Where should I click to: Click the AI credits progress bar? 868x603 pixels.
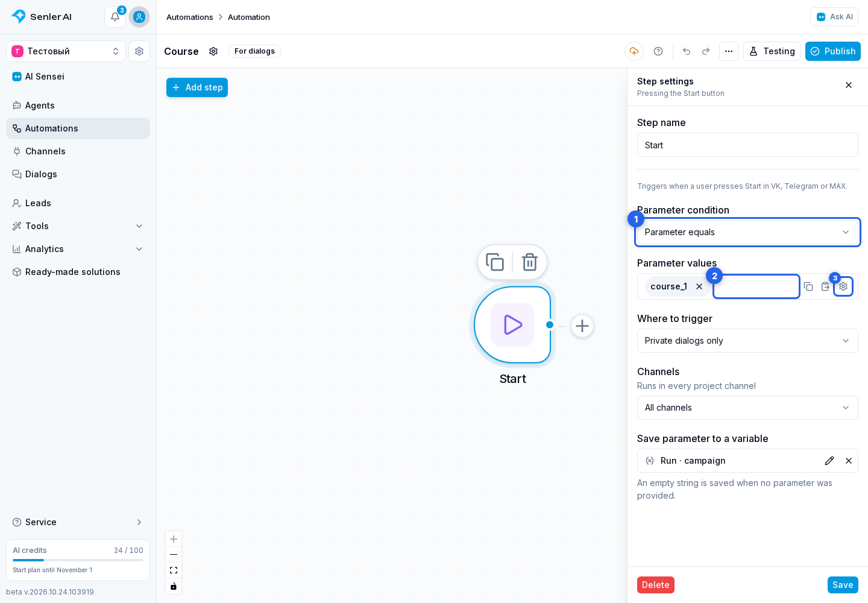tap(78, 560)
